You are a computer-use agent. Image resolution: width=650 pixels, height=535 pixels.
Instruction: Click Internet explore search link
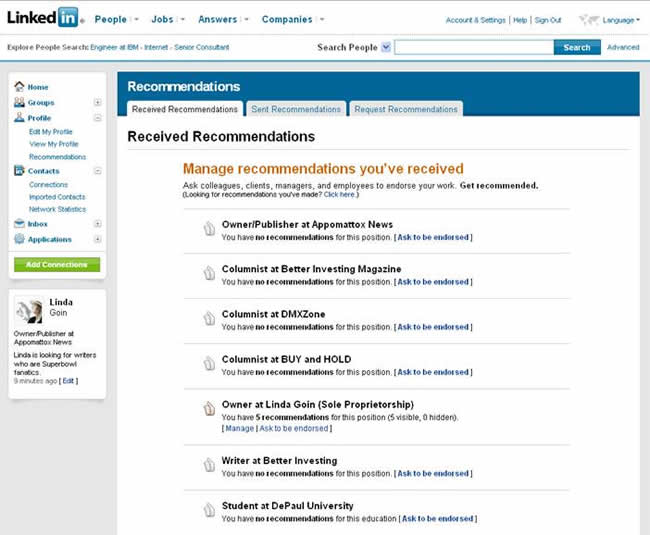[x=156, y=47]
